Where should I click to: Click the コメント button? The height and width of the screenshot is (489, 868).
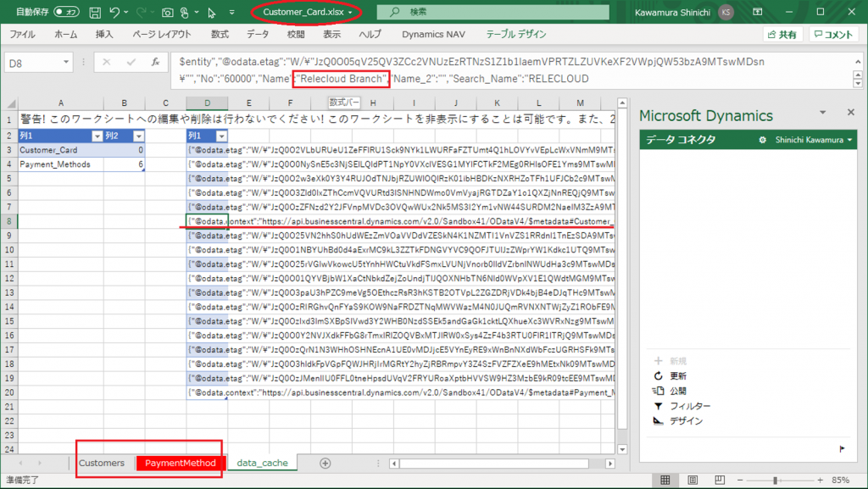[834, 34]
